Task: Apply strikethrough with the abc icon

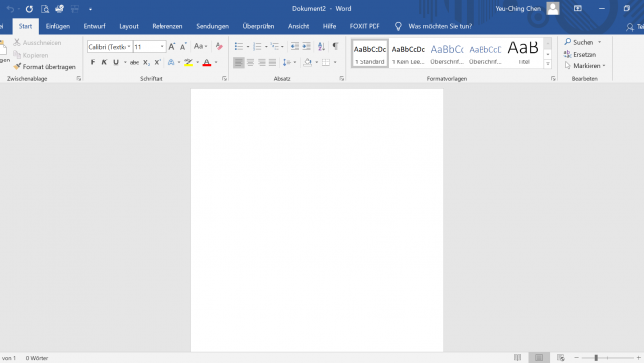Action: pyautogui.click(x=134, y=62)
